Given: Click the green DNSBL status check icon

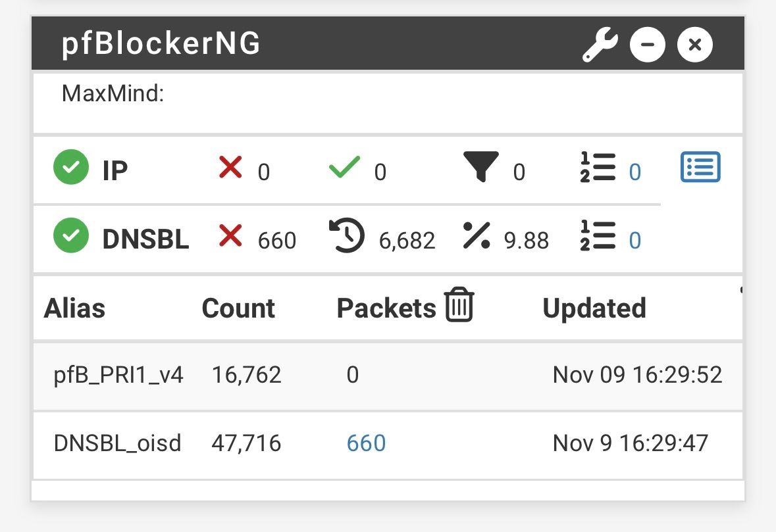Looking at the screenshot, I should [x=70, y=237].
